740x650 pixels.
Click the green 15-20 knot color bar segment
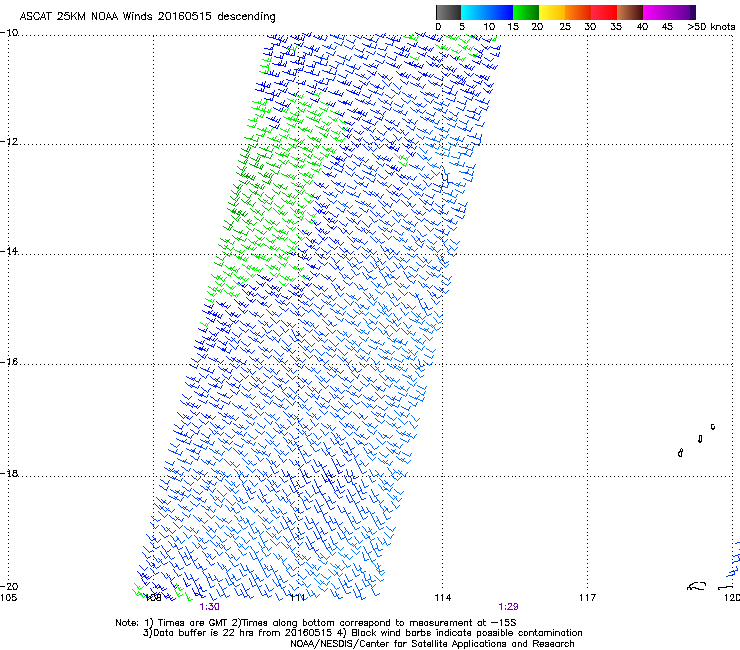526,12
